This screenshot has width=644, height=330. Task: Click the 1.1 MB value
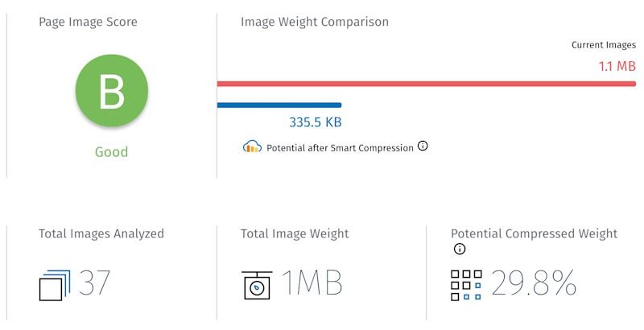(x=617, y=66)
